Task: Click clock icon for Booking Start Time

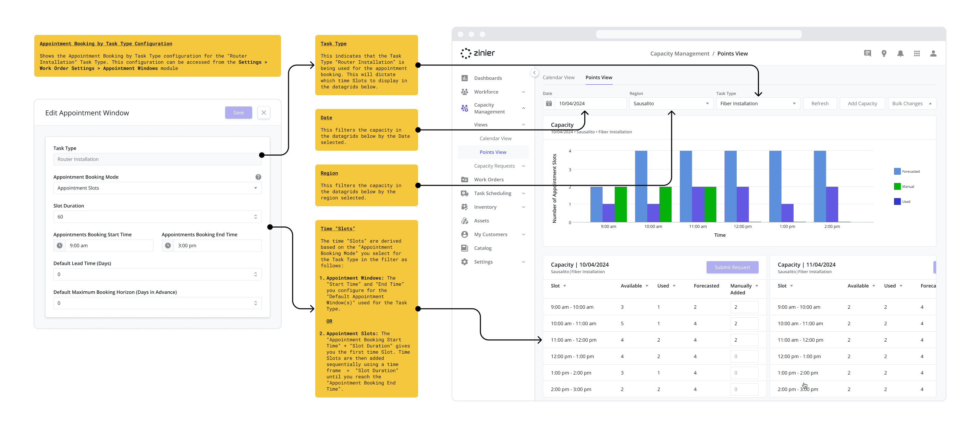Action: (x=60, y=245)
